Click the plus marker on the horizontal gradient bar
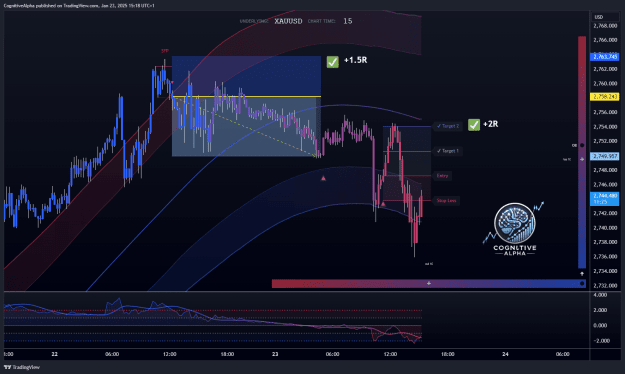 pos(429,283)
